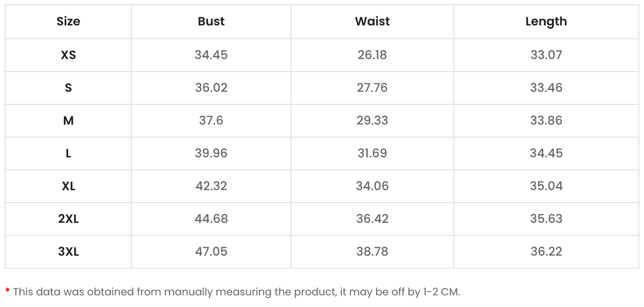Select the 3XL size row label

coord(68,252)
